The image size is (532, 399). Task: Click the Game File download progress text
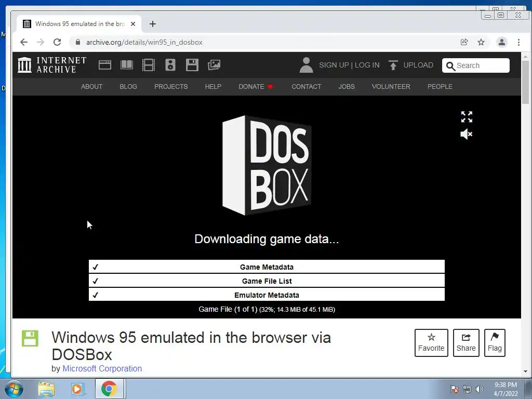click(x=267, y=310)
